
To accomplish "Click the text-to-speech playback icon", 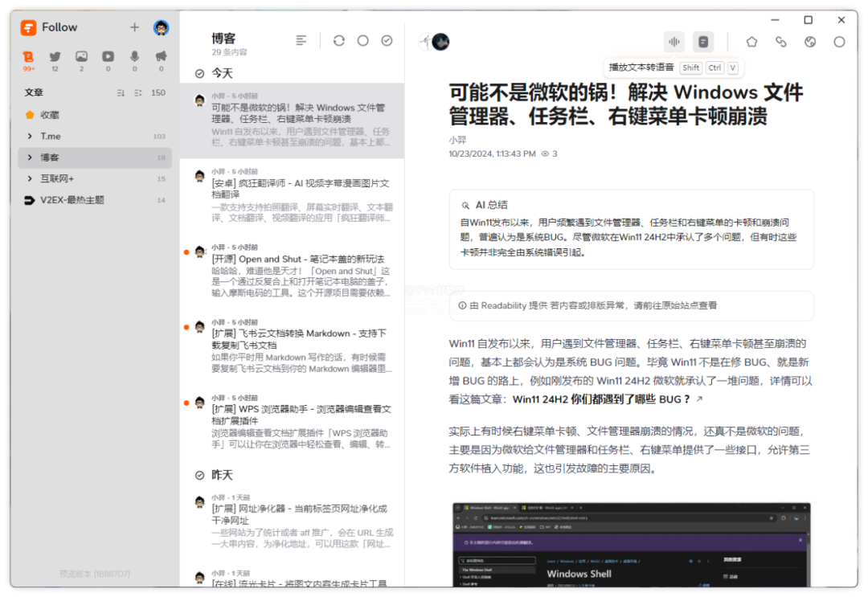I will pyautogui.click(x=674, y=42).
